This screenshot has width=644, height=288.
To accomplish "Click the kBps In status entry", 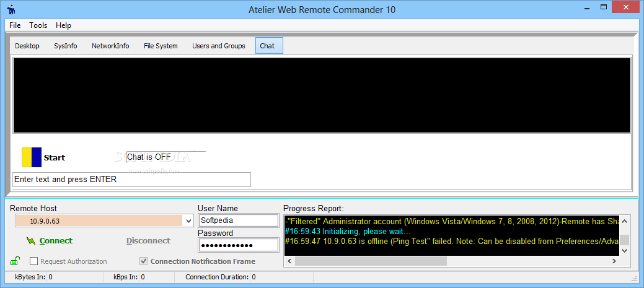I will 129,277.
